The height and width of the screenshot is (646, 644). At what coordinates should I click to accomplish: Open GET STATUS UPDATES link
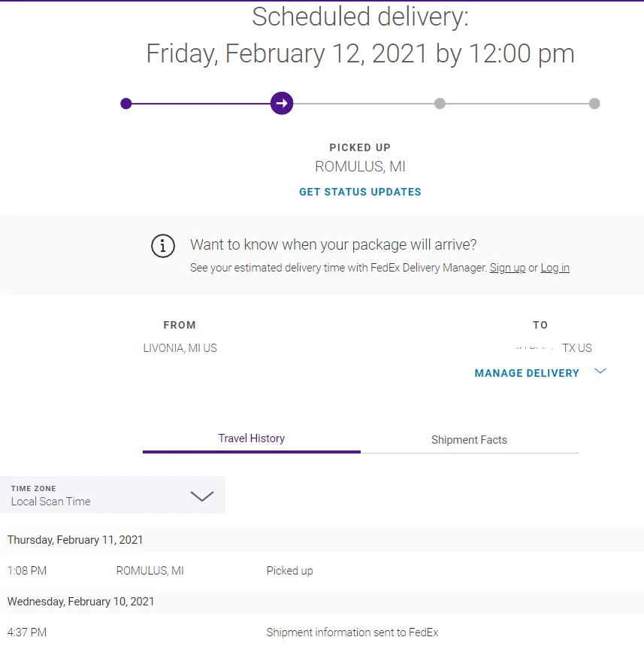(360, 192)
